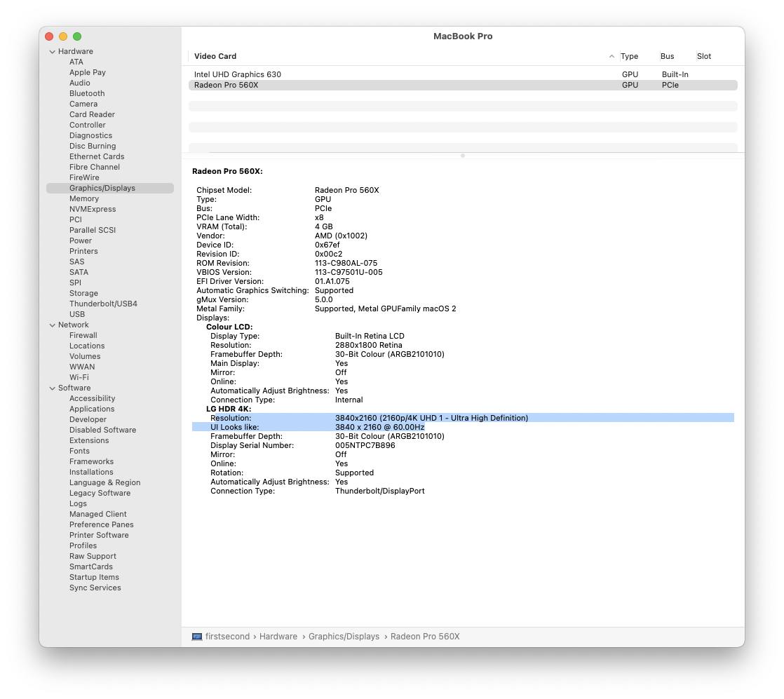
Task: Select Frameworks under Software
Action: click(x=91, y=461)
